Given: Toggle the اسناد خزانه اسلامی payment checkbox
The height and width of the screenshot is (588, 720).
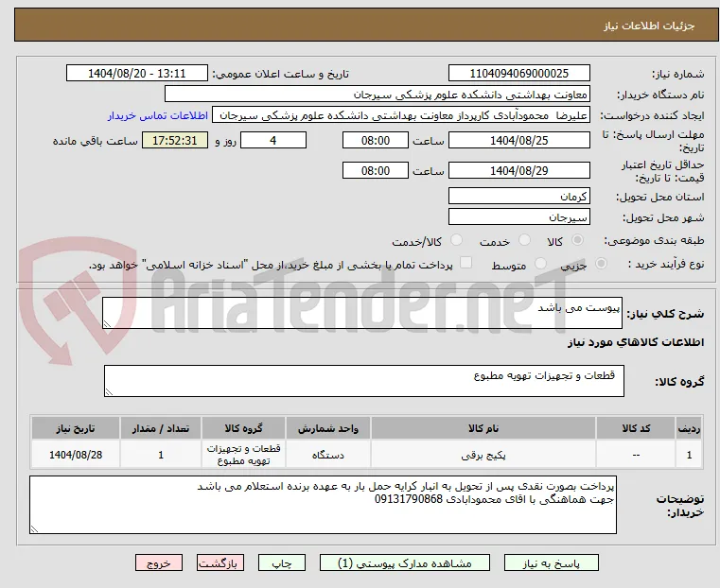Looking at the screenshot, I should coord(466,263).
